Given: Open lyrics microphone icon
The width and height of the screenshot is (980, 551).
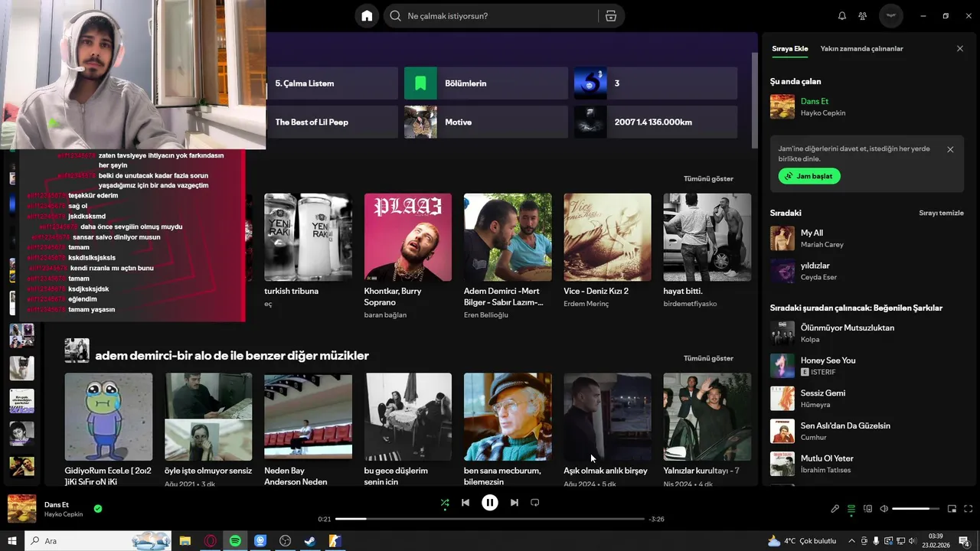Looking at the screenshot, I should coord(835,509).
